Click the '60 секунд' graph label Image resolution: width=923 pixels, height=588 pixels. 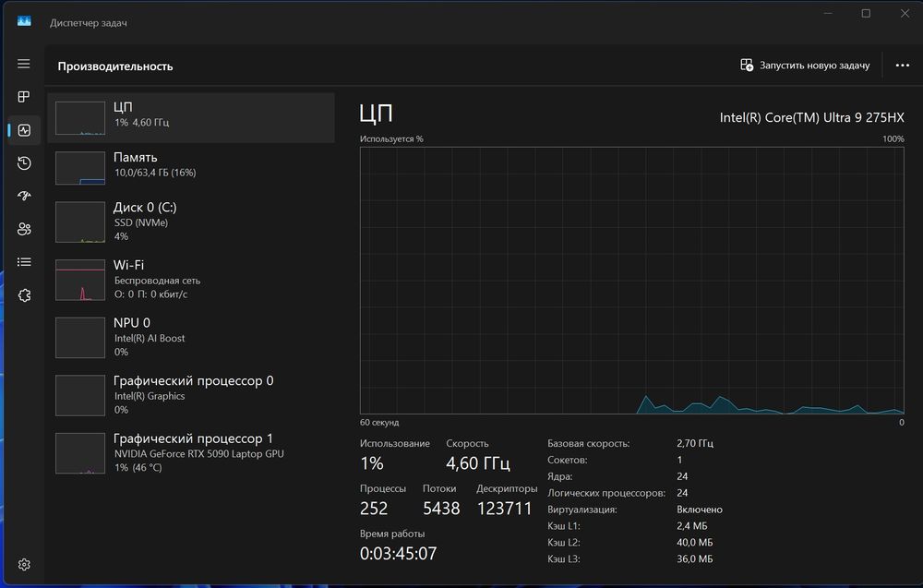click(379, 423)
